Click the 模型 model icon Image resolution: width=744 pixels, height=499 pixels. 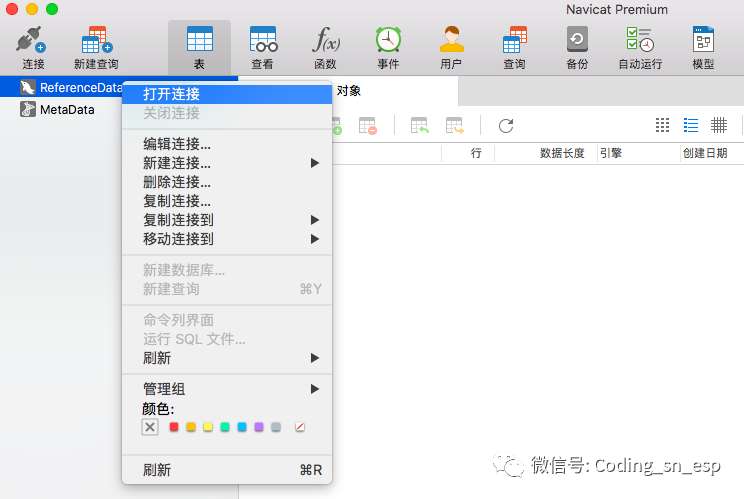point(703,47)
